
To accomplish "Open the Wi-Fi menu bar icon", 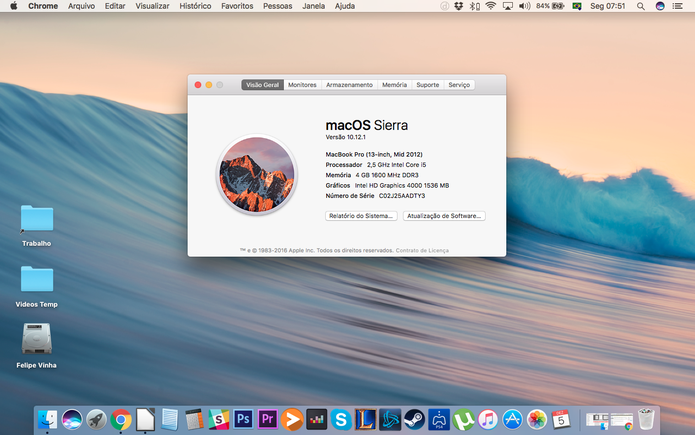I will click(491, 6).
